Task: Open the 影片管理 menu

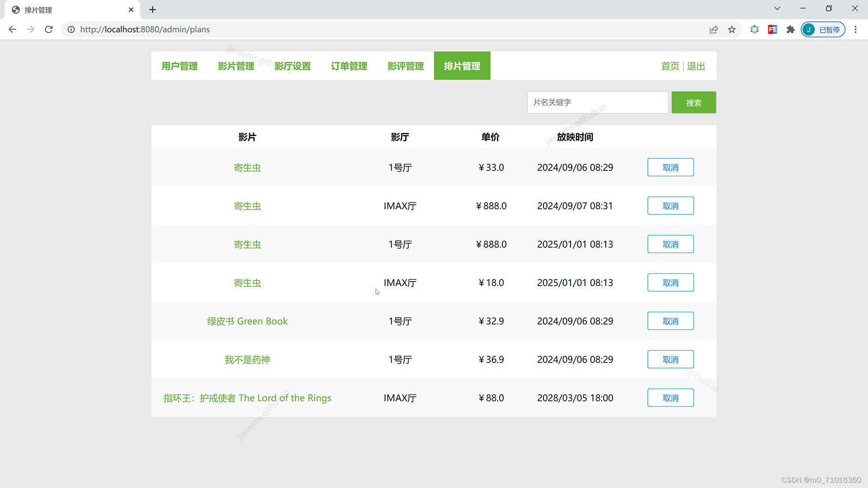Action: tap(236, 66)
